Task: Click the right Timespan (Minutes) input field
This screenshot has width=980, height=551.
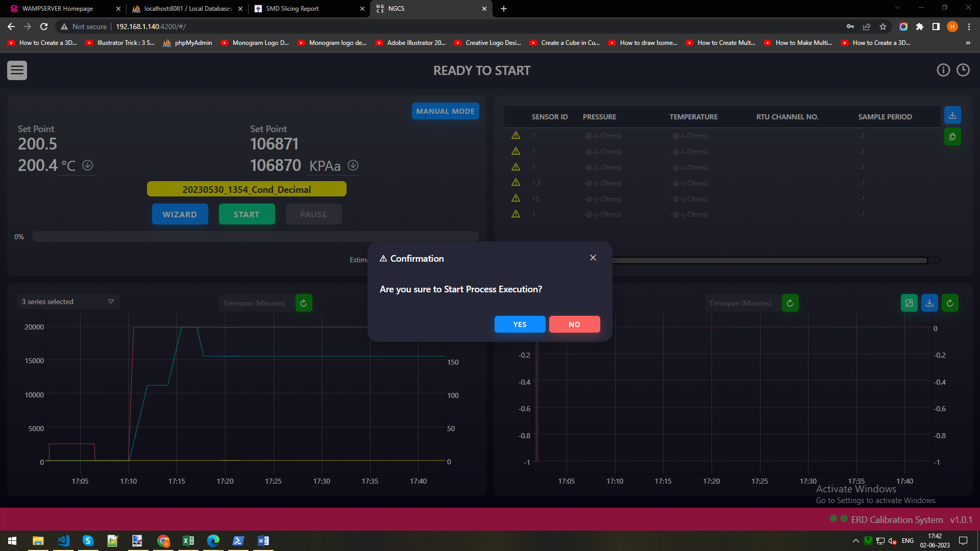Action: coord(741,303)
